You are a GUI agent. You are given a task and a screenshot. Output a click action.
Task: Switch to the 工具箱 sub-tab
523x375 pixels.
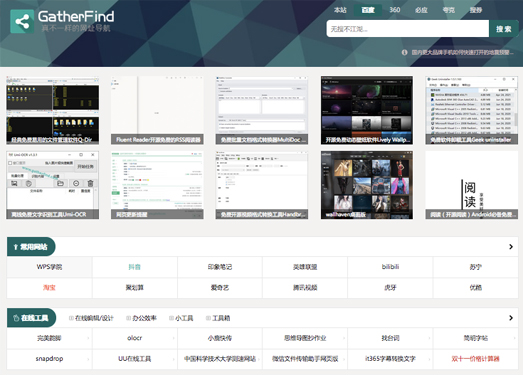[218, 318]
